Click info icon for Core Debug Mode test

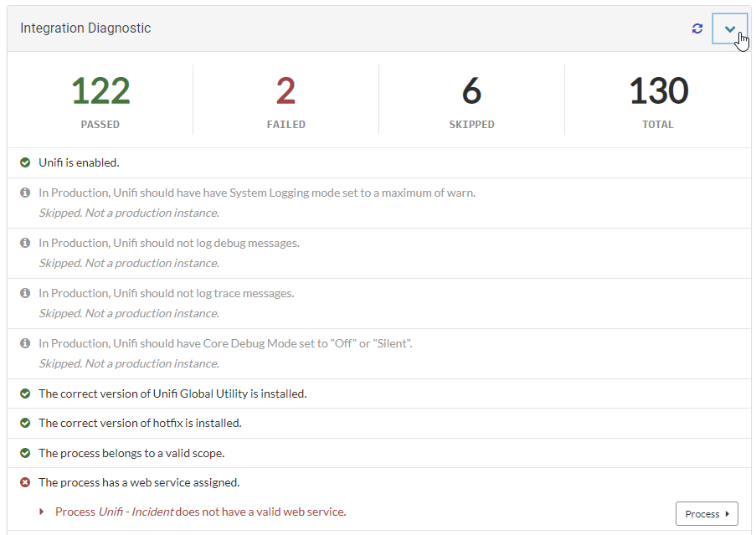pos(25,343)
